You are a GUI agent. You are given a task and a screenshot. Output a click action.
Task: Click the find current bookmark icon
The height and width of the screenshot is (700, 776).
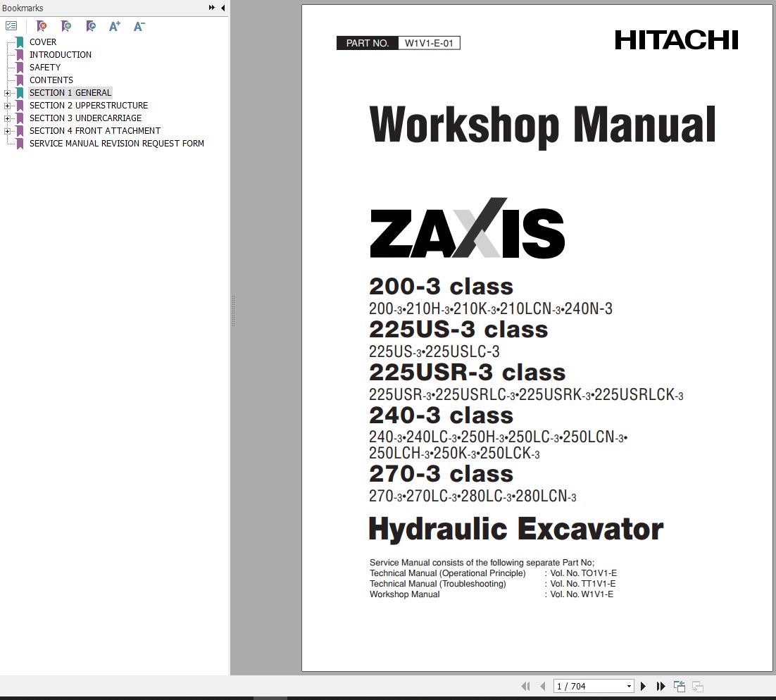[91, 26]
